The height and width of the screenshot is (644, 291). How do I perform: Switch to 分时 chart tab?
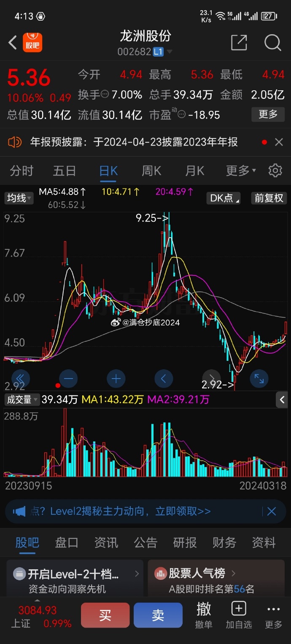click(x=22, y=170)
